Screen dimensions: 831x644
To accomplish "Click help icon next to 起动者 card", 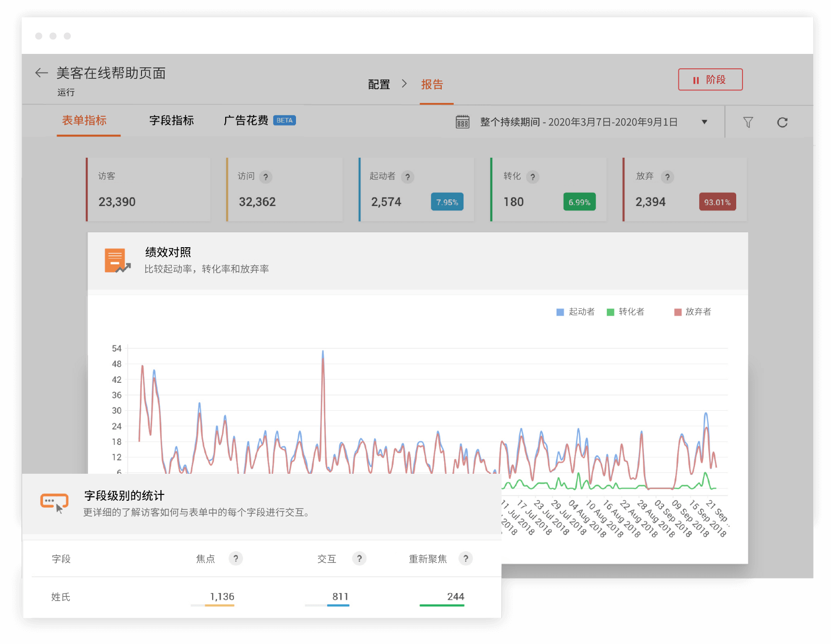I will pos(408,177).
